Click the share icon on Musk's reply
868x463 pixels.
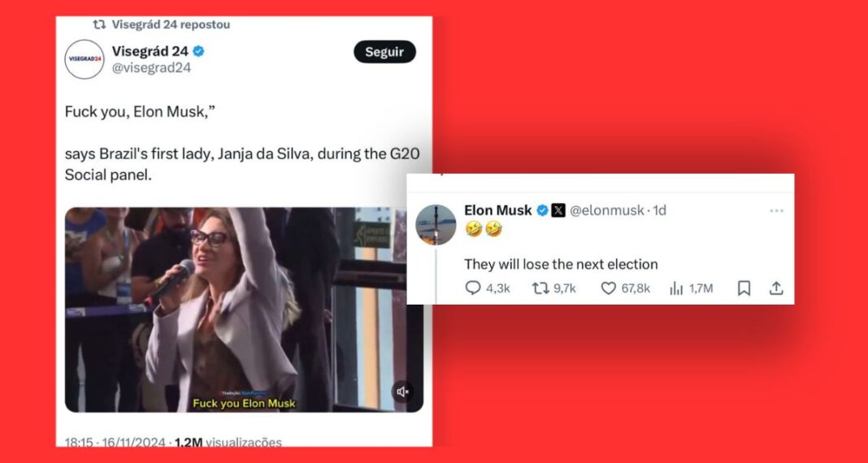tap(776, 288)
